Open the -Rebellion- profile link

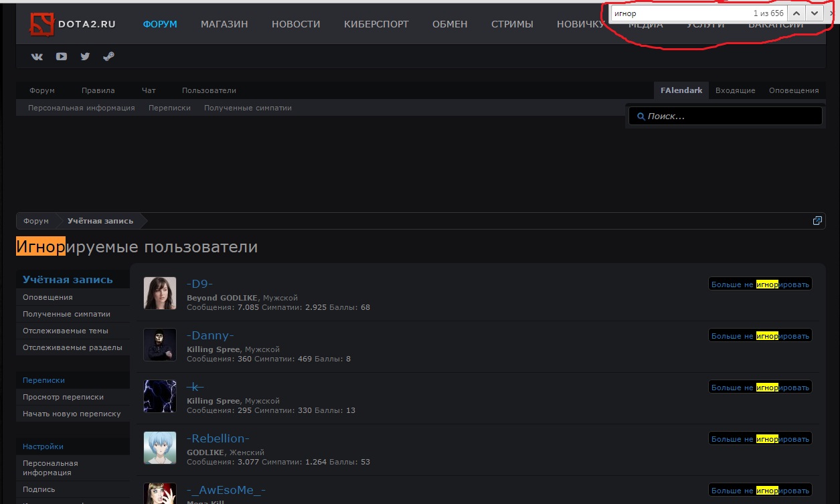(218, 438)
